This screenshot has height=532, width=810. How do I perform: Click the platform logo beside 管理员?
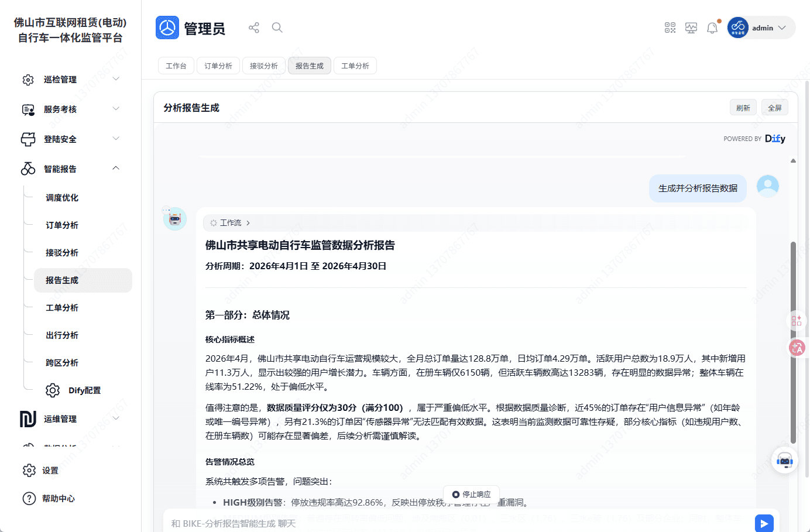pyautogui.click(x=167, y=28)
